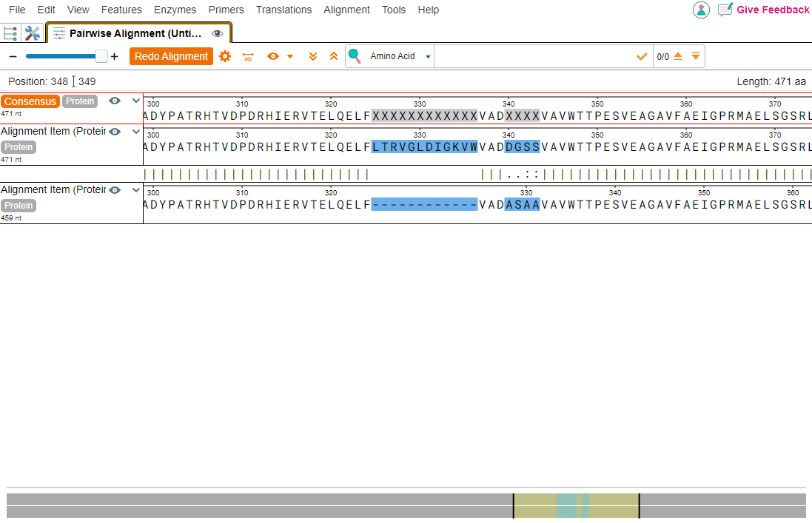Confirm search with the checkmark icon
The width and height of the screenshot is (812, 523).
[x=642, y=56]
